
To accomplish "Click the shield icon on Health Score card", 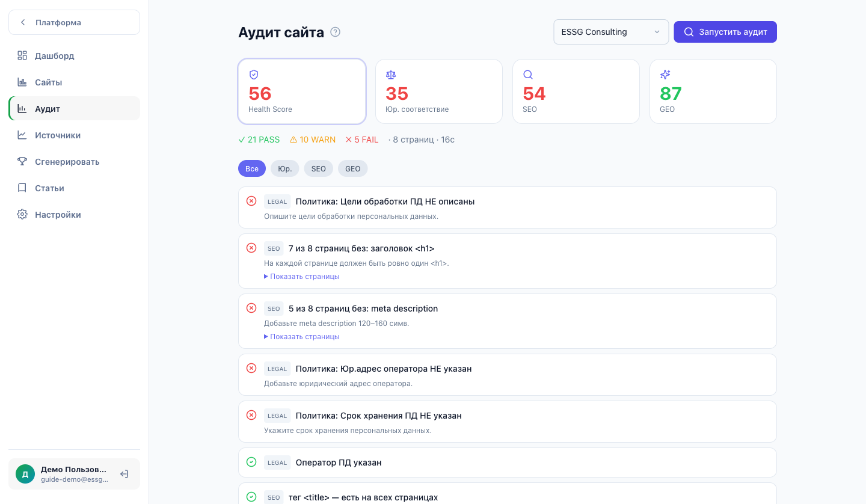I will pos(254,75).
